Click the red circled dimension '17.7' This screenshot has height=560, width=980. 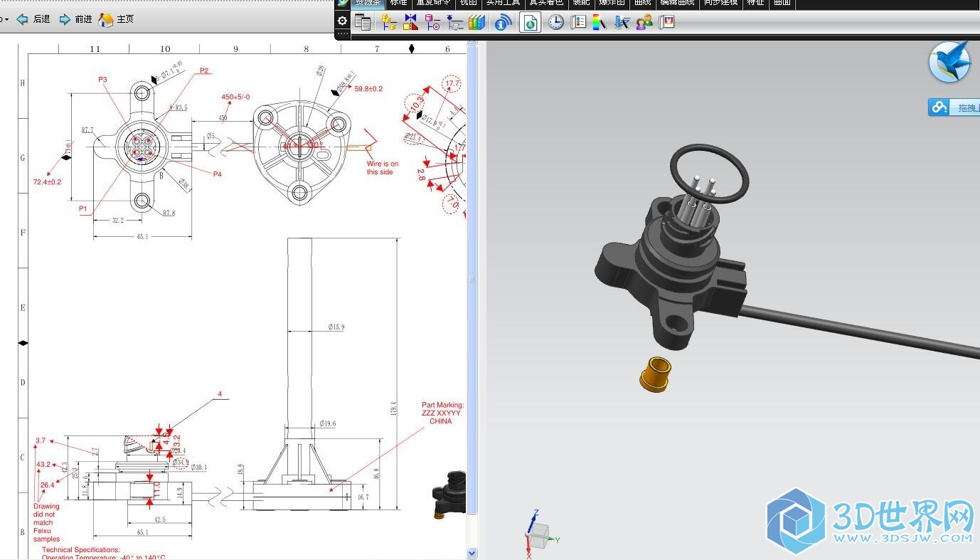pos(452,84)
